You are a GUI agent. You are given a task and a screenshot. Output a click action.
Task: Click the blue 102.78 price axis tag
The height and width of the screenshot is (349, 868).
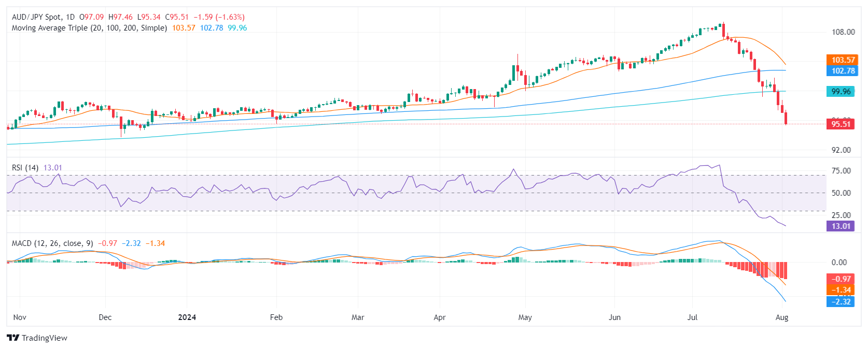[x=843, y=71]
